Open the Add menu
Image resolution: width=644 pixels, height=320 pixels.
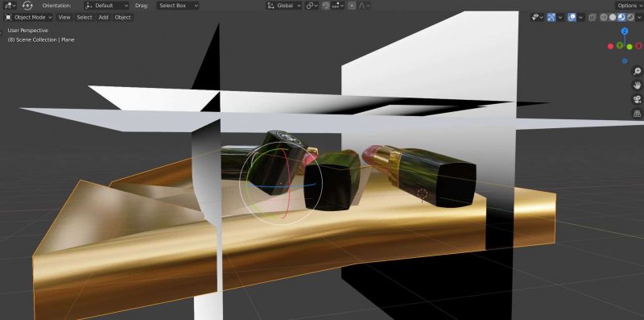click(x=104, y=17)
